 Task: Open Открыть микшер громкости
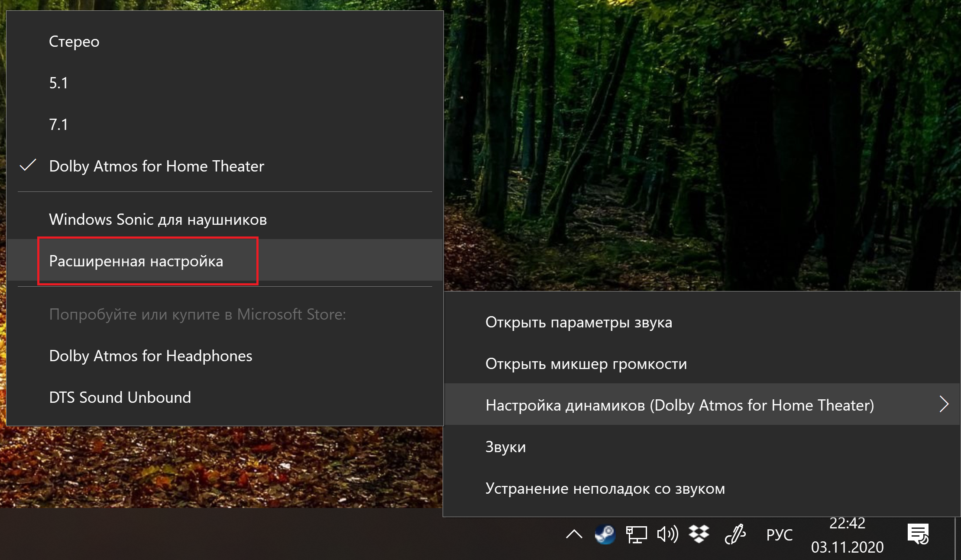click(x=586, y=364)
